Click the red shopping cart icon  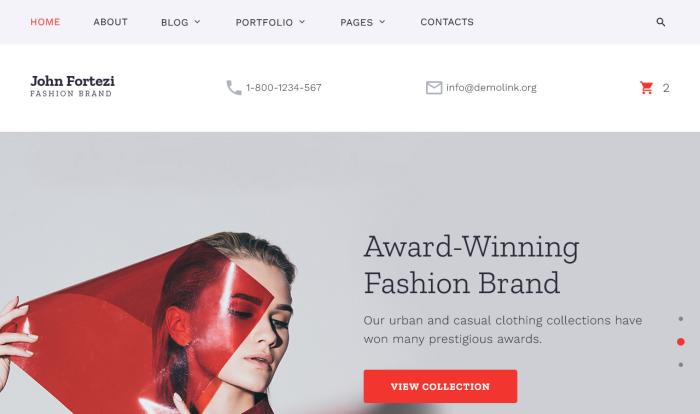646,88
